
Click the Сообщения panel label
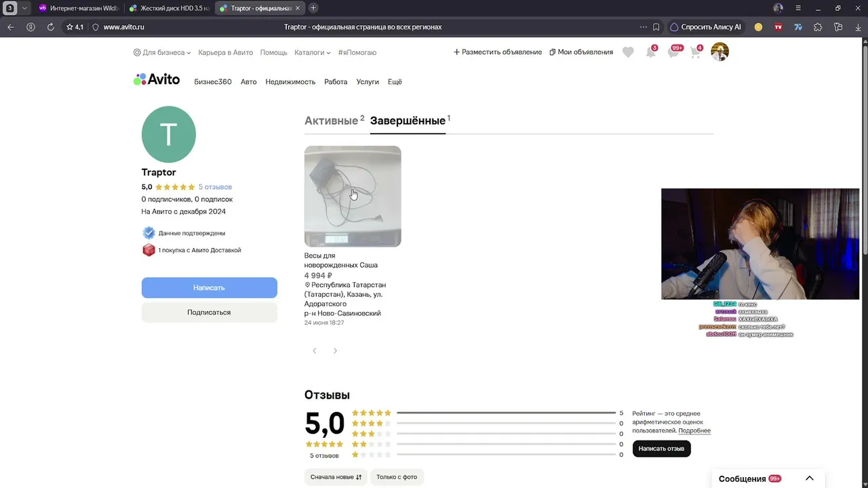(x=742, y=479)
